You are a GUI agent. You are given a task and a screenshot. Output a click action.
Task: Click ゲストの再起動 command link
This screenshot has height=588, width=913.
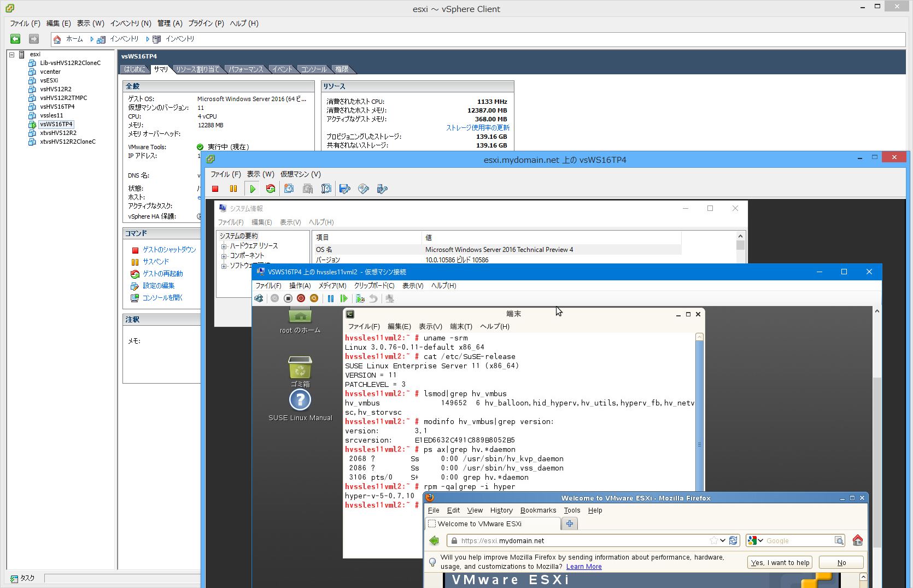163,273
